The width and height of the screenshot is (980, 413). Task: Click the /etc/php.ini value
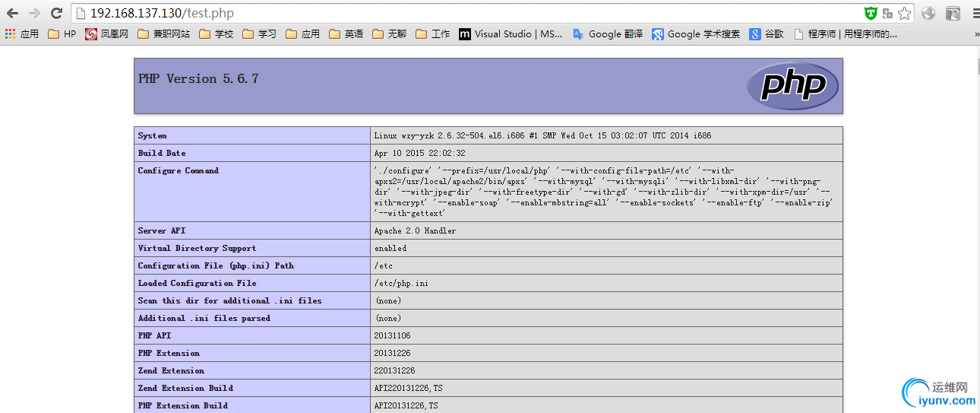400,283
